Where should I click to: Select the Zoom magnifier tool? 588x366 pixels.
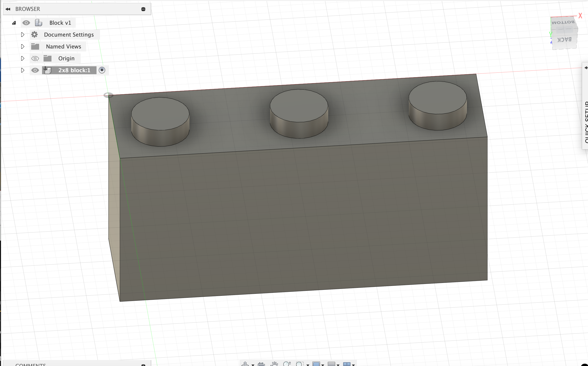(287, 364)
